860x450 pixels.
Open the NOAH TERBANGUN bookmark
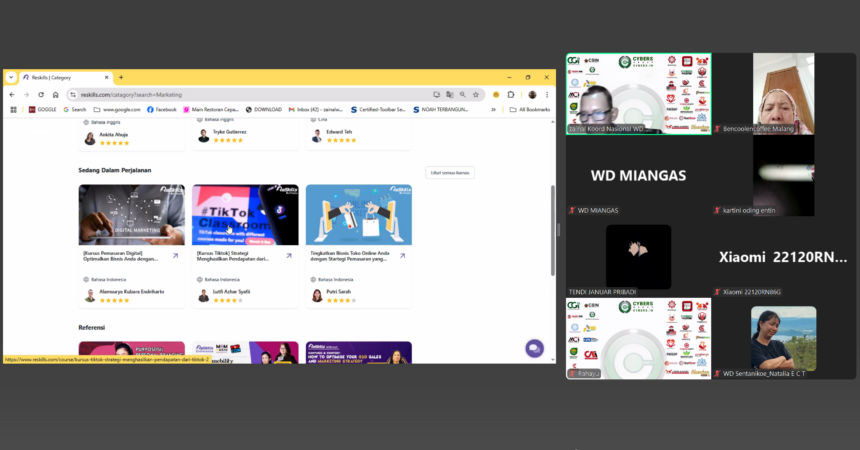441,110
